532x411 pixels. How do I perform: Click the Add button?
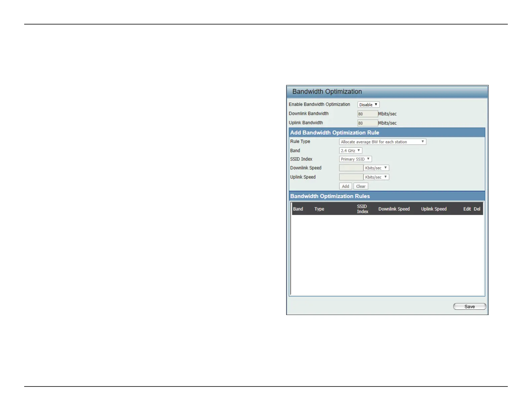pyautogui.click(x=345, y=186)
